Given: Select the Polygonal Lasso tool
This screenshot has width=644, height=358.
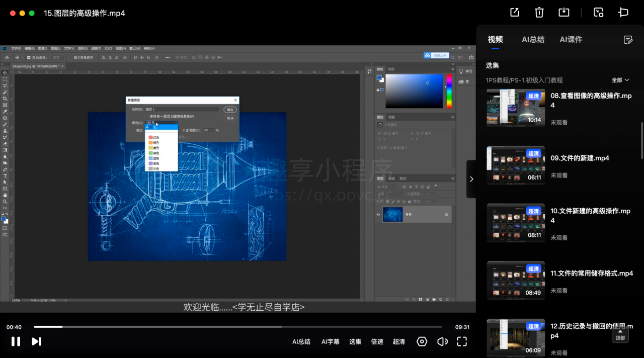Looking at the screenshot, I should (x=5, y=85).
